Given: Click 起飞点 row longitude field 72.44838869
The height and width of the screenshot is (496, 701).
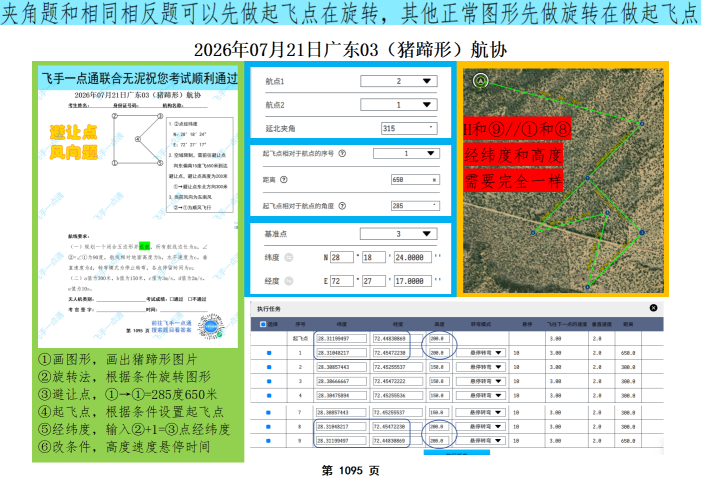Looking at the screenshot, I should point(397,339).
